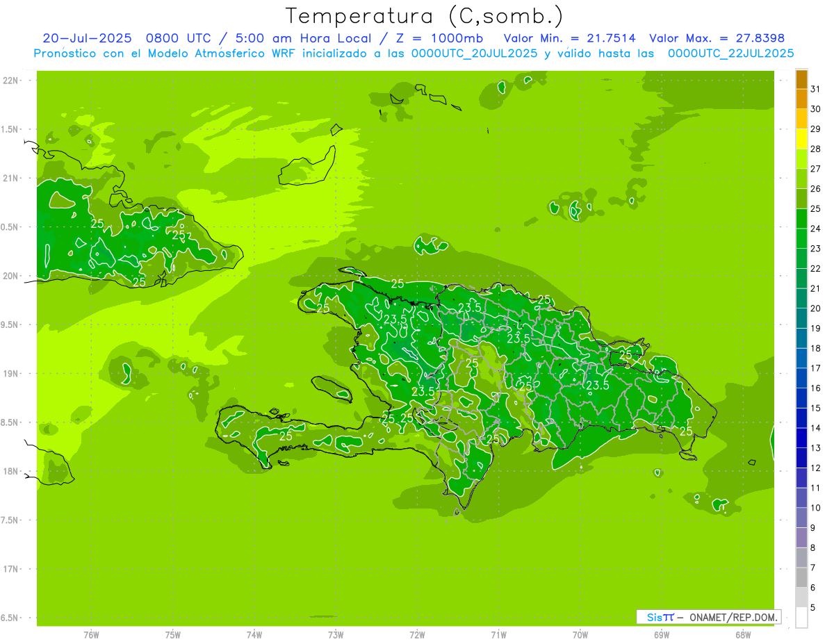Click the "73W" longitude axis label
This screenshot has height=644, width=834.
tap(336, 635)
